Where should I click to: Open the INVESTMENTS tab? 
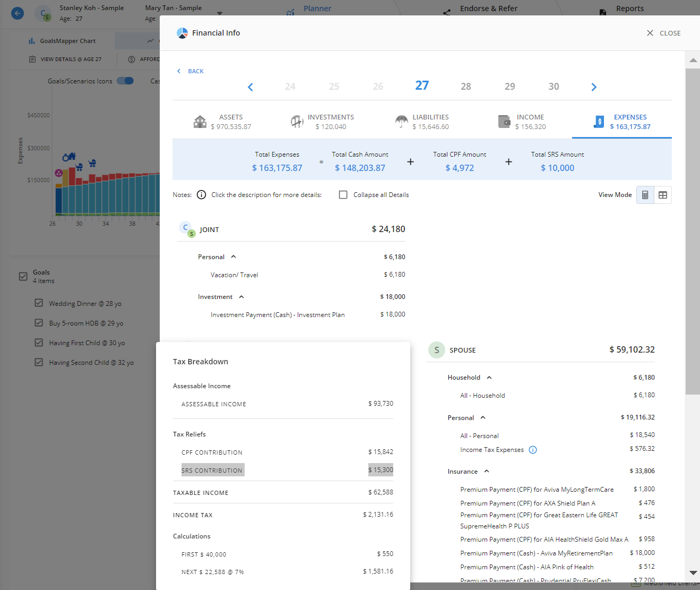(x=322, y=122)
